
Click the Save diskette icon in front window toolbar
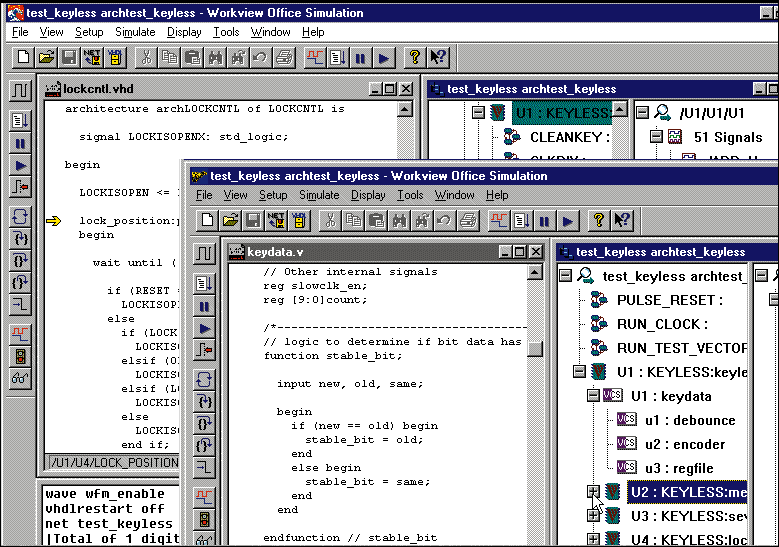(254, 220)
